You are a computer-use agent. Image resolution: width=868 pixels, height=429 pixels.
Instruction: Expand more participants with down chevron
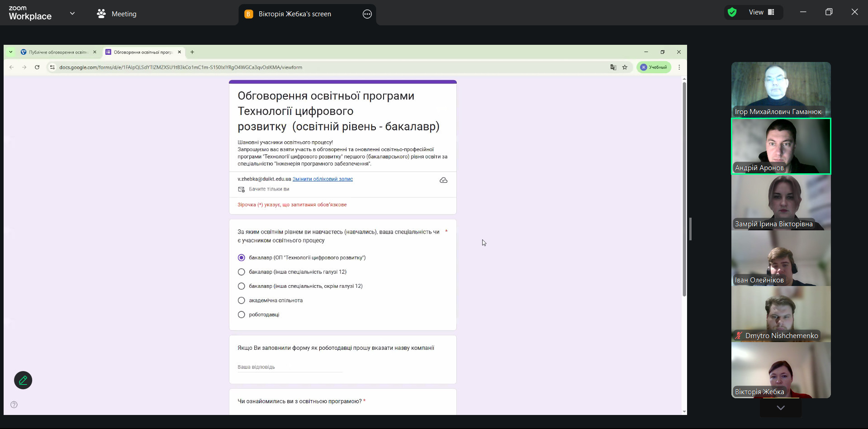[780, 408]
